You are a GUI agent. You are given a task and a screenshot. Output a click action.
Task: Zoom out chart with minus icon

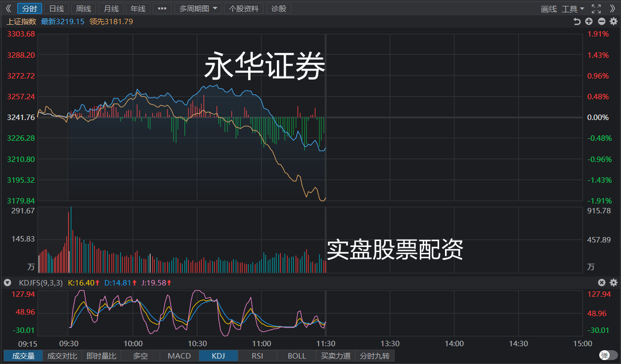coord(601,21)
